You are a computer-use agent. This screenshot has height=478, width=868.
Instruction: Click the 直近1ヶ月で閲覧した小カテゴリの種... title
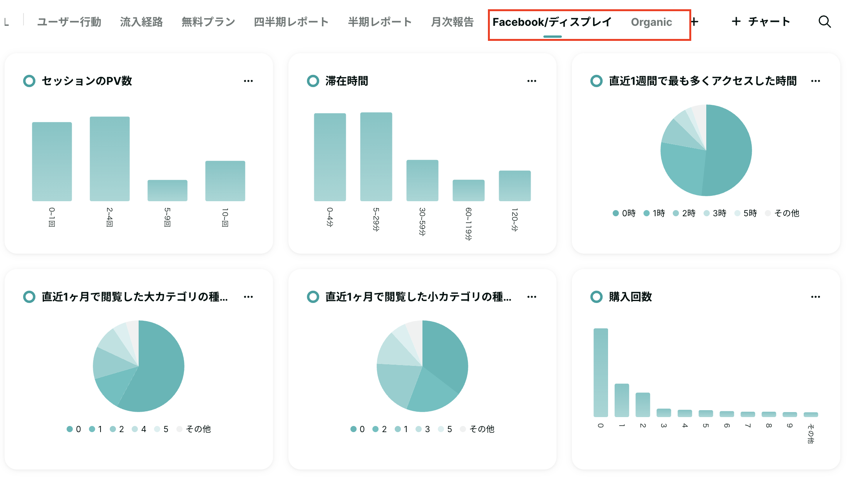coord(419,297)
